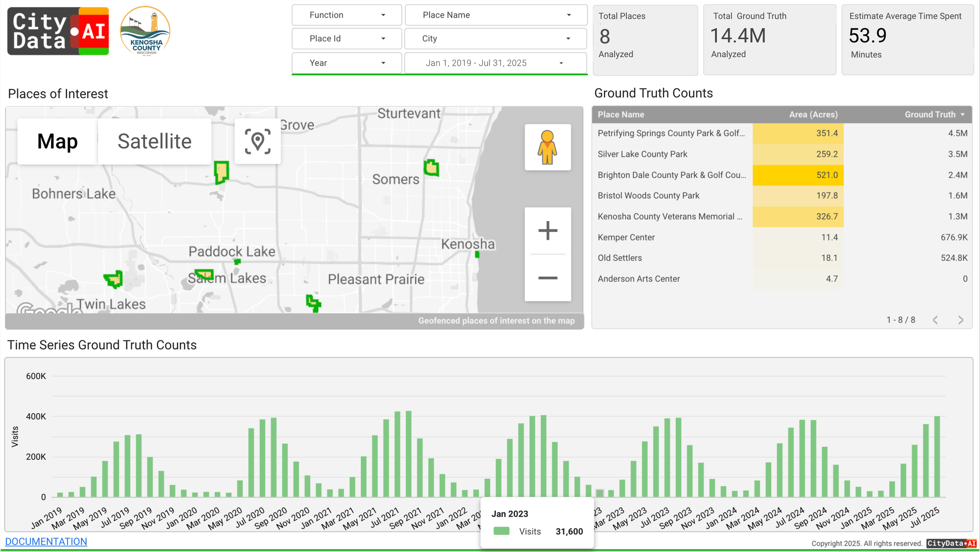
Task: Go to next page of table results
Action: click(960, 320)
